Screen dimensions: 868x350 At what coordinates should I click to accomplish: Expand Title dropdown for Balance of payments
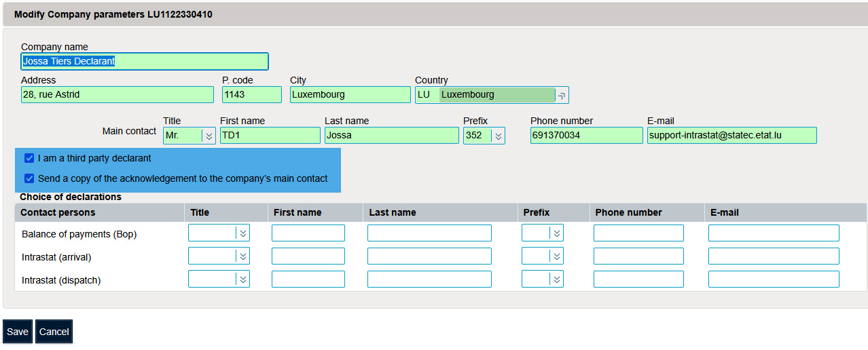click(x=243, y=233)
